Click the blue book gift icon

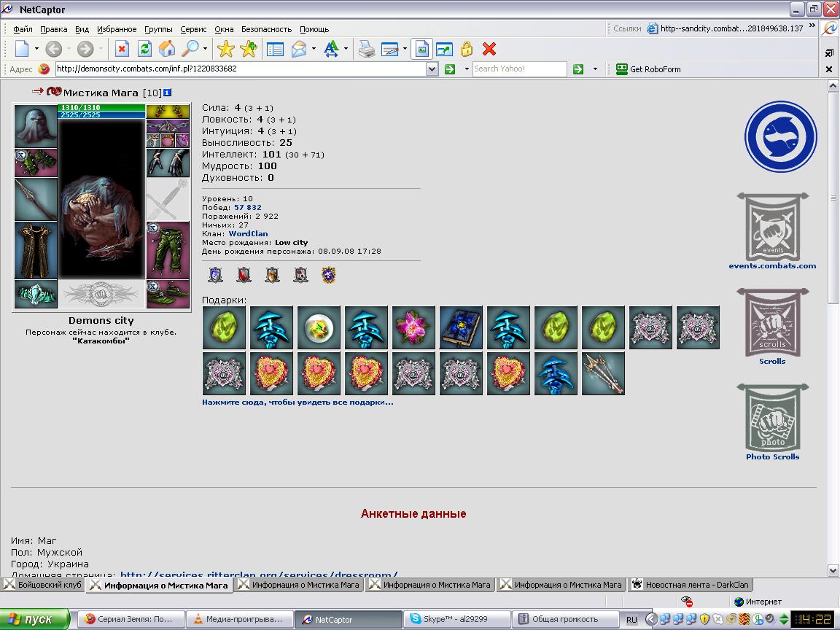point(461,328)
